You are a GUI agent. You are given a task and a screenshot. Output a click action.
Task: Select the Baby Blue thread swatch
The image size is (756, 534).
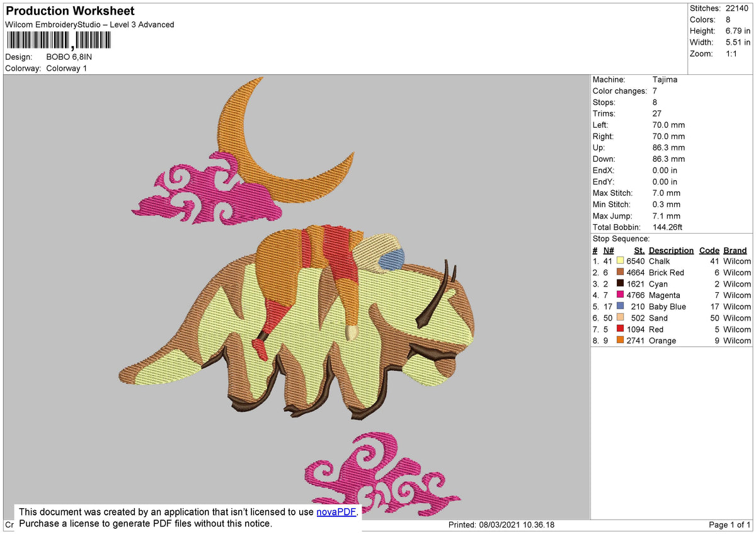[621, 306]
